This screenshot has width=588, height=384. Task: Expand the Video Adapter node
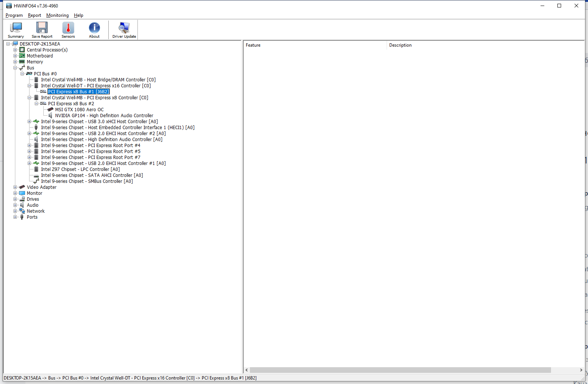click(15, 187)
